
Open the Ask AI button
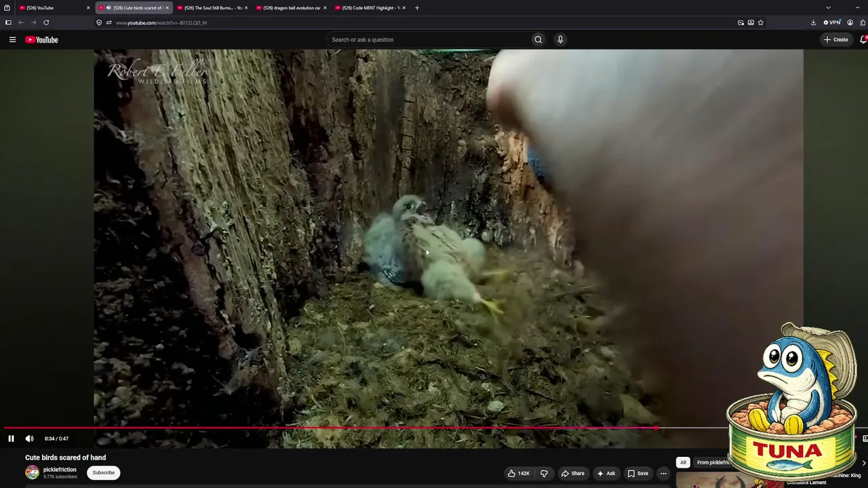[x=606, y=473]
